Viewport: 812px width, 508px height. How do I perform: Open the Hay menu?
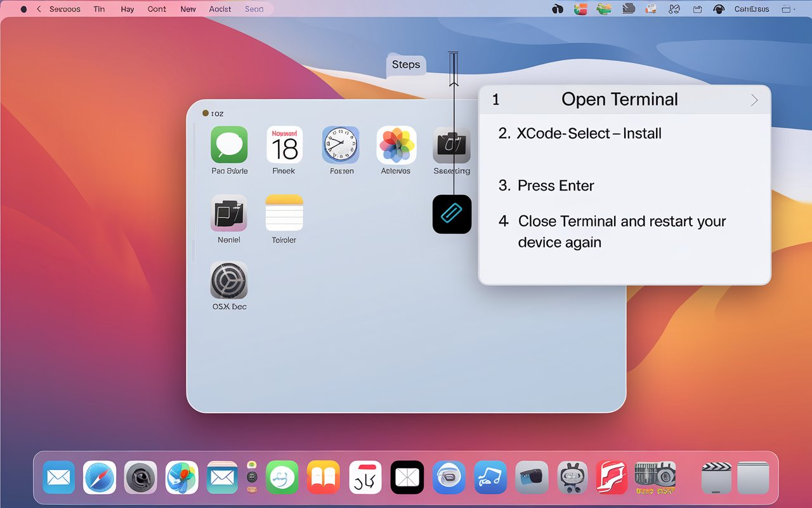(128, 9)
